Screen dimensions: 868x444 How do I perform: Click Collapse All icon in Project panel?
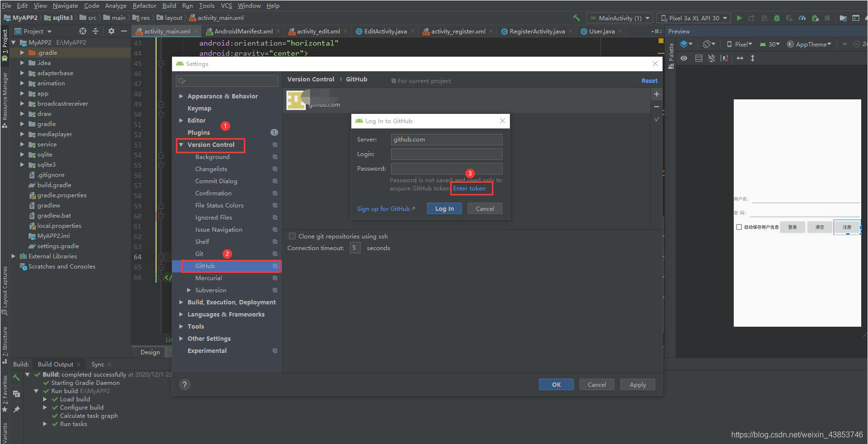pos(95,31)
